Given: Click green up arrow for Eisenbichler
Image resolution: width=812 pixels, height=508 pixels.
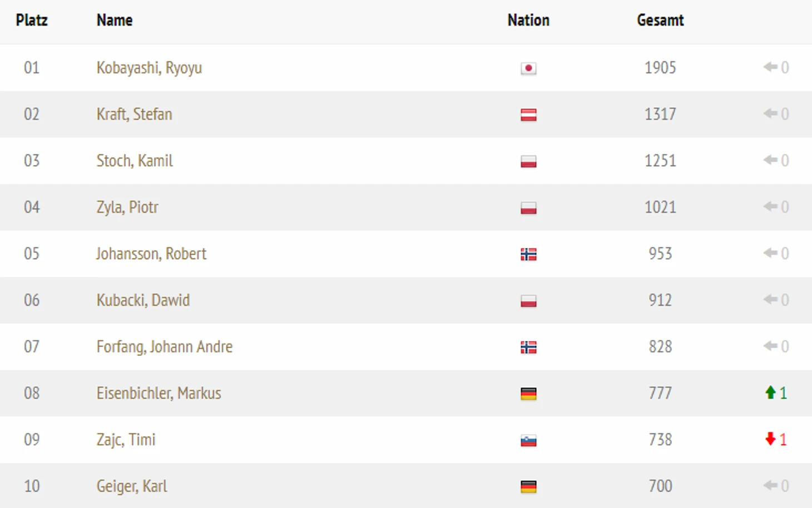Looking at the screenshot, I should [x=770, y=393].
